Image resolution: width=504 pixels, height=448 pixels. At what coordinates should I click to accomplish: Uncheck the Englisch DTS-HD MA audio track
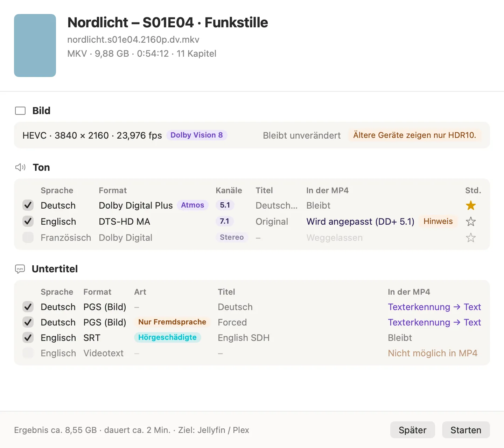pos(28,221)
